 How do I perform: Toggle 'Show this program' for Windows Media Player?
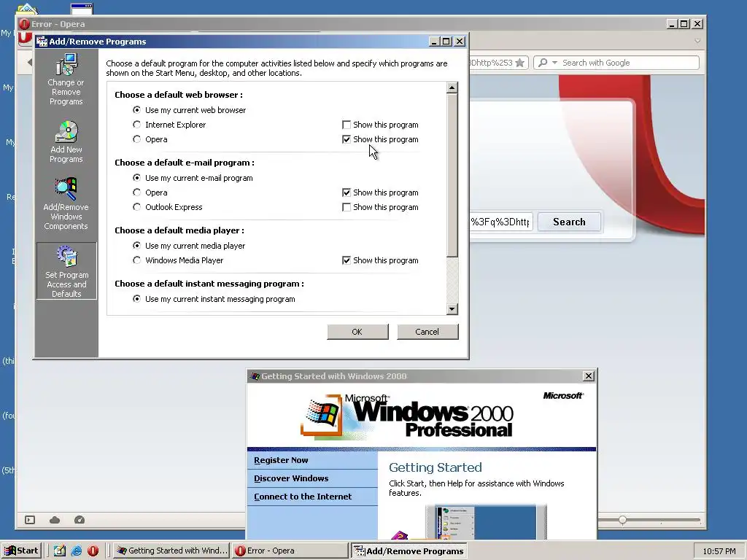[x=347, y=260]
